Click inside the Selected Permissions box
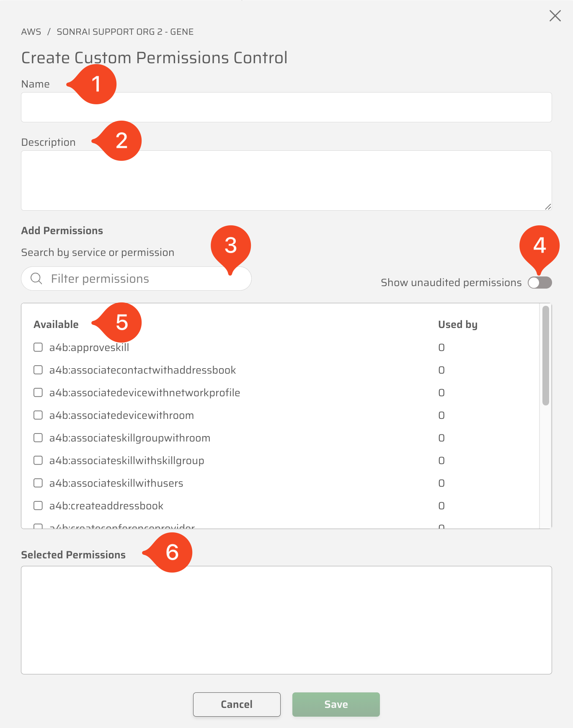 pyautogui.click(x=286, y=620)
